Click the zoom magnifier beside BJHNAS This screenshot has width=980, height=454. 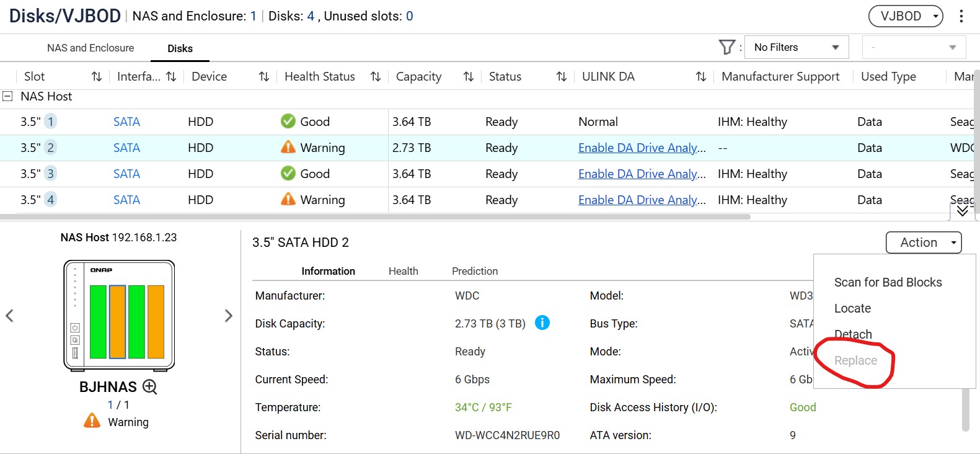[x=150, y=387]
